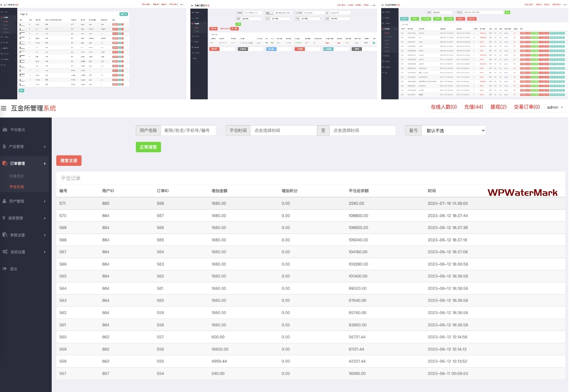Click the 退出 logout icon in the sidebar
Viewport: 570px width, 392px height.
click(x=5, y=269)
